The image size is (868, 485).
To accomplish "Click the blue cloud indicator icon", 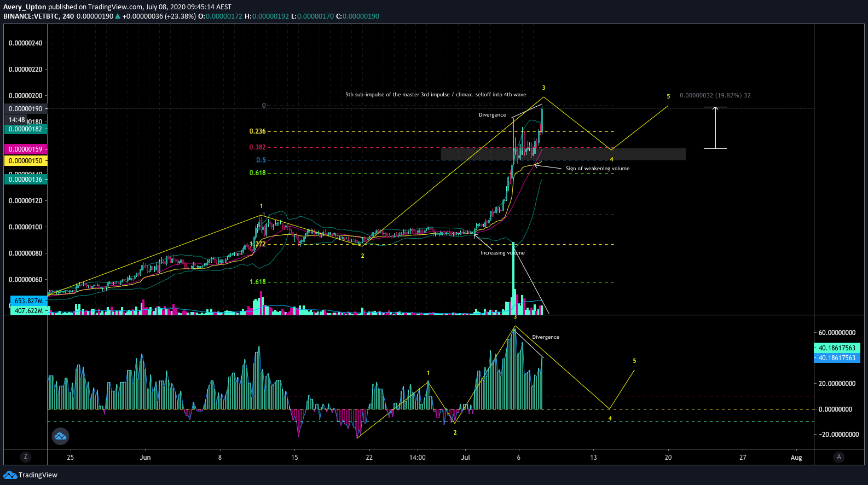I will tap(60, 436).
